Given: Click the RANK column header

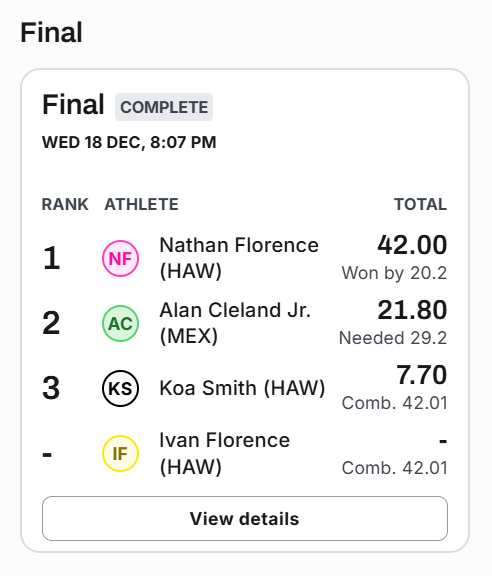Looking at the screenshot, I should tap(65, 204).
